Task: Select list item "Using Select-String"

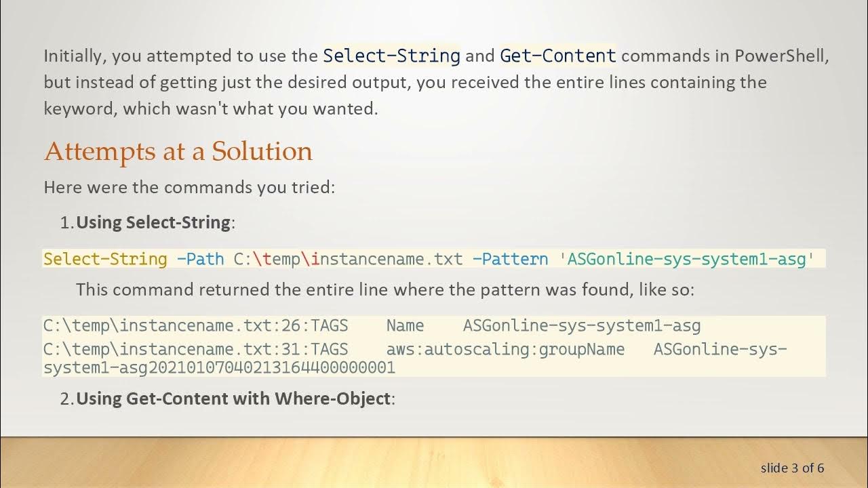Action: pos(154,222)
